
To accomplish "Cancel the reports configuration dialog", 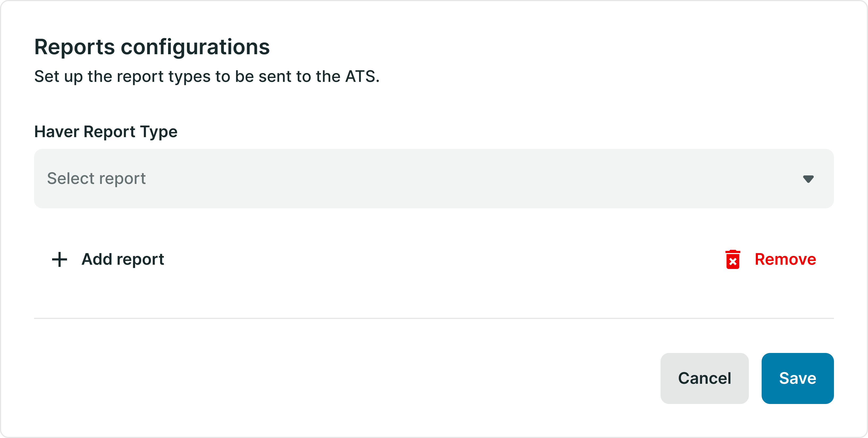I will (704, 378).
